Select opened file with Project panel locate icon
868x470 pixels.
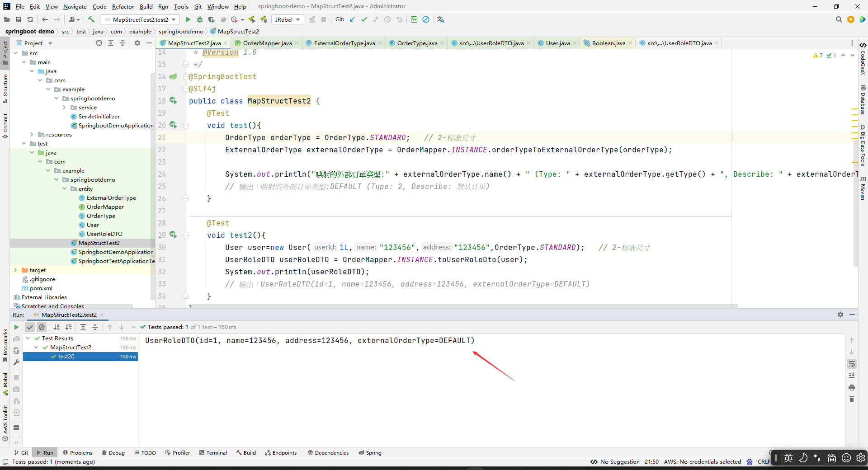tap(99, 43)
